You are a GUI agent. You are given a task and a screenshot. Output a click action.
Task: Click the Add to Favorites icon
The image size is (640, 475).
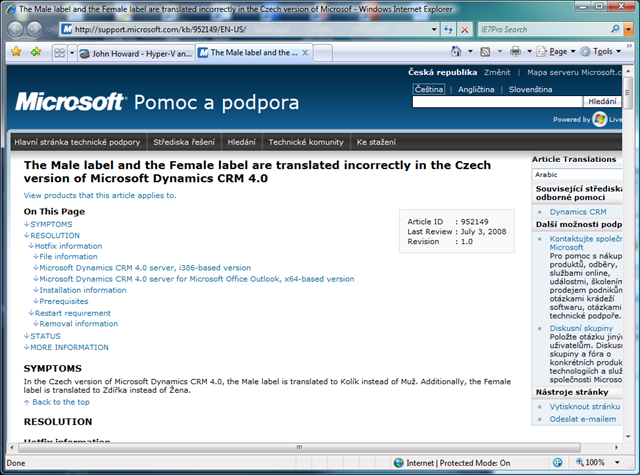(36, 51)
